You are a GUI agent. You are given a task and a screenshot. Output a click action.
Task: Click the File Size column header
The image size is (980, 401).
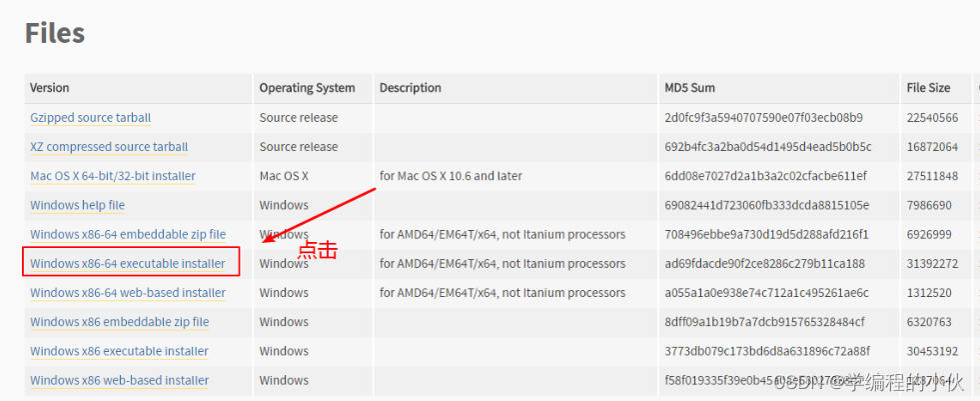[928, 88]
